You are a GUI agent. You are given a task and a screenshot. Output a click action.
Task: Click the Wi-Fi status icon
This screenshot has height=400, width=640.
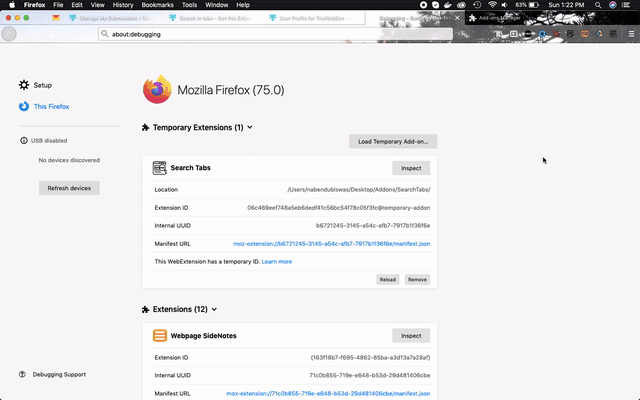pyautogui.click(x=493, y=5)
